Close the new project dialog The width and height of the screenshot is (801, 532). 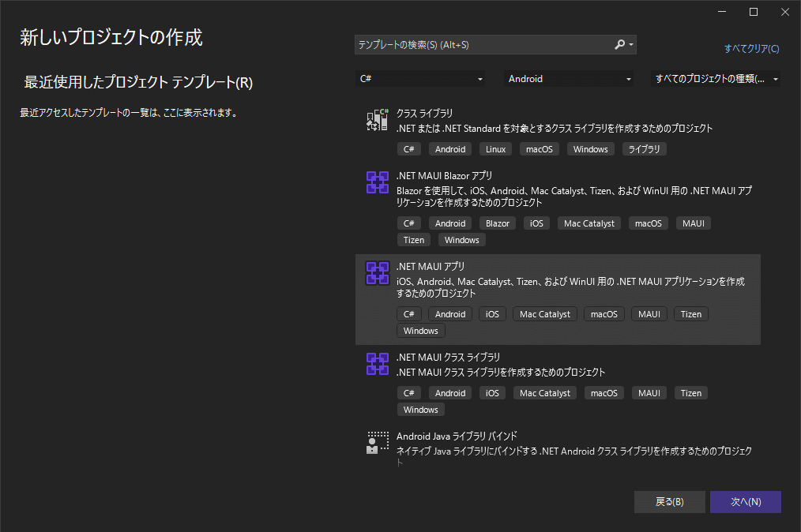[x=785, y=12]
